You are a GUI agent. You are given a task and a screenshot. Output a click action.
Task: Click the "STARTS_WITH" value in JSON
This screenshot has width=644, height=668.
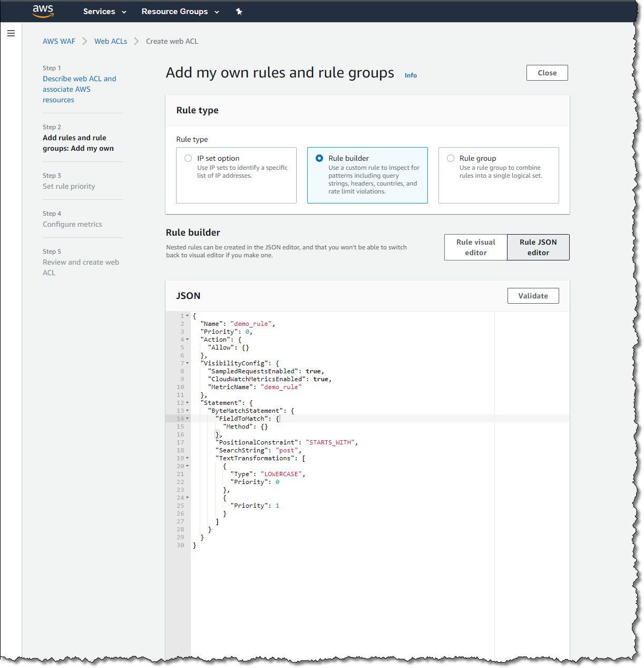pos(330,442)
